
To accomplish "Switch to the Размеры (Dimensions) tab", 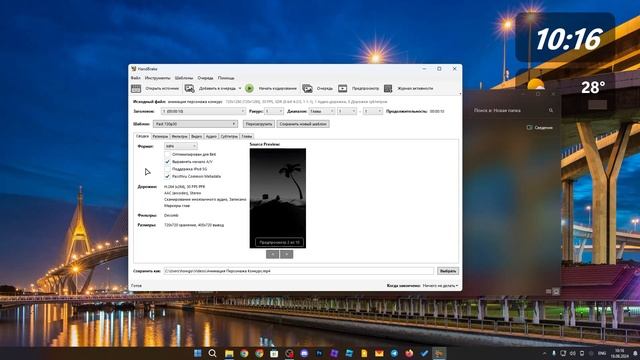I will pos(160,136).
